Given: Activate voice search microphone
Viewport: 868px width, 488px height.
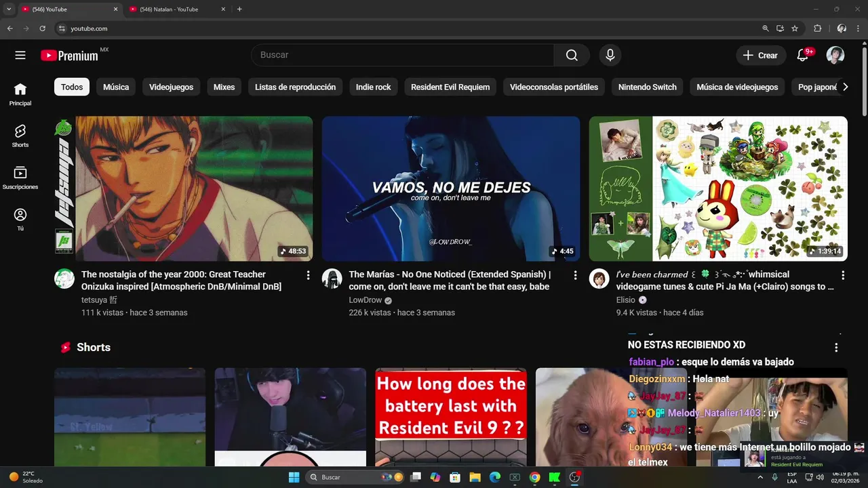Looking at the screenshot, I should pos(610,56).
